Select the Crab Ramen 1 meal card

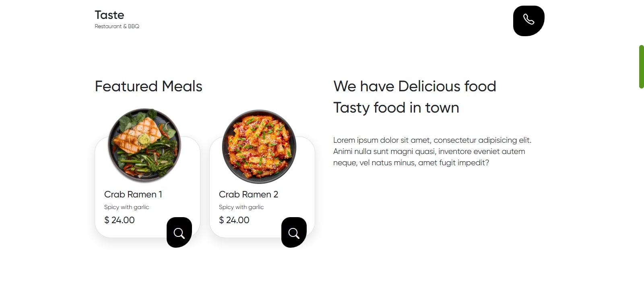point(147,187)
